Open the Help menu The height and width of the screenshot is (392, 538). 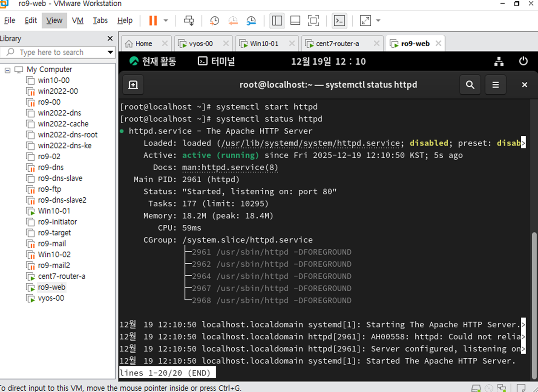pyautogui.click(x=125, y=20)
